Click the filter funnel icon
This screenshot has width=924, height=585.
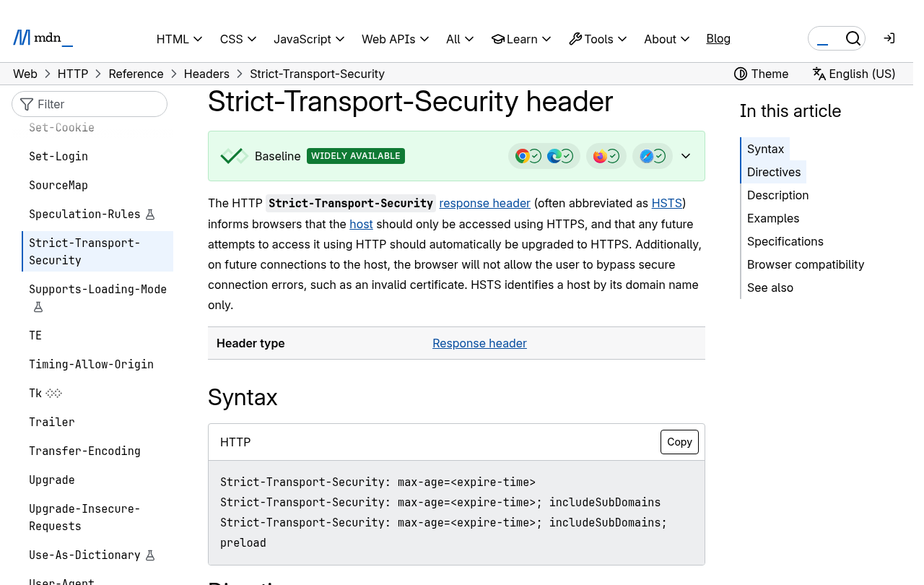pos(27,104)
